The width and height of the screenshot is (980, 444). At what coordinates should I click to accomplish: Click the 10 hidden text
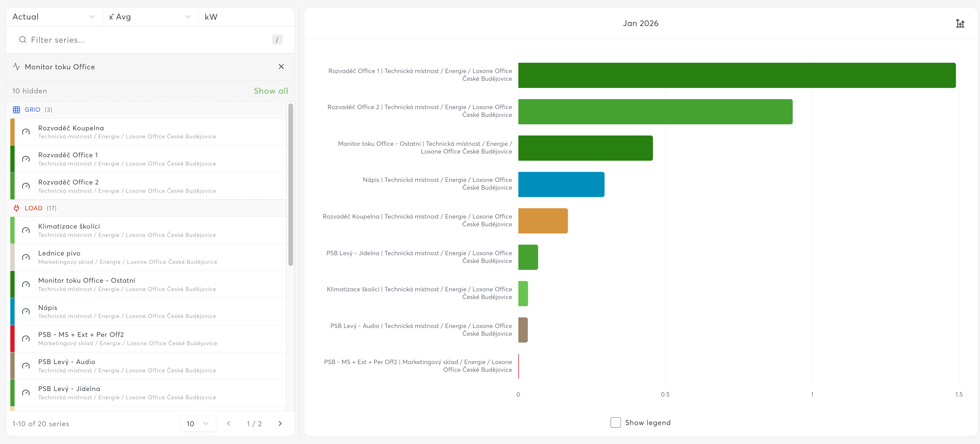30,91
